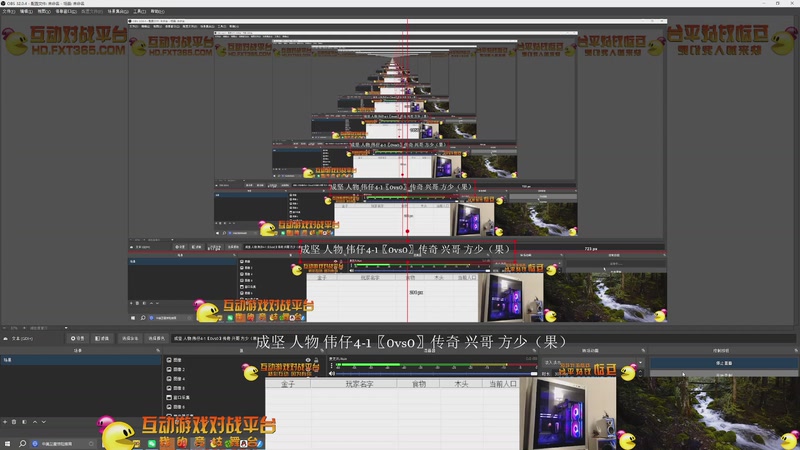Open the 视图 menu
The height and width of the screenshot is (450, 800).
44,11
